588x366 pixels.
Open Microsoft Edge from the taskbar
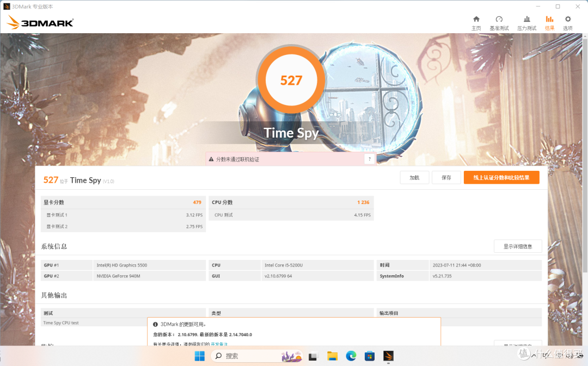click(x=351, y=356)
